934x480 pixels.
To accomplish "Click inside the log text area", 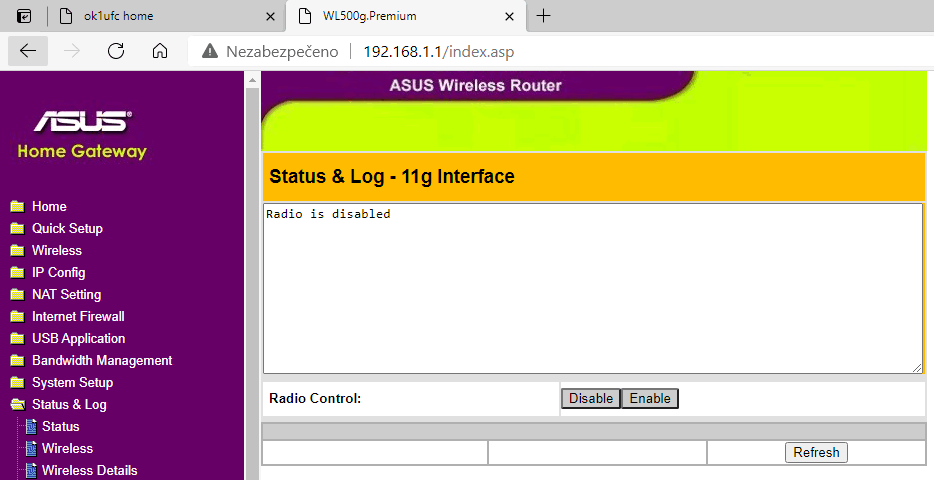I will (x=592, y=290).
